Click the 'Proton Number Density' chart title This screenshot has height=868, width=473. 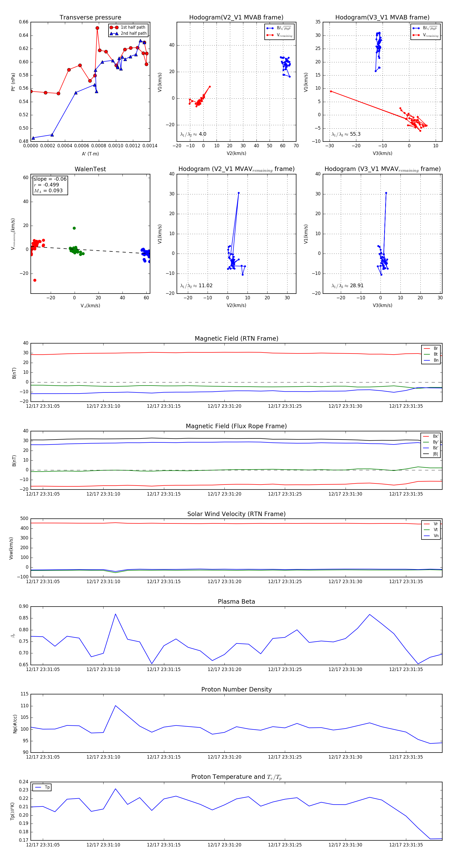236,689
